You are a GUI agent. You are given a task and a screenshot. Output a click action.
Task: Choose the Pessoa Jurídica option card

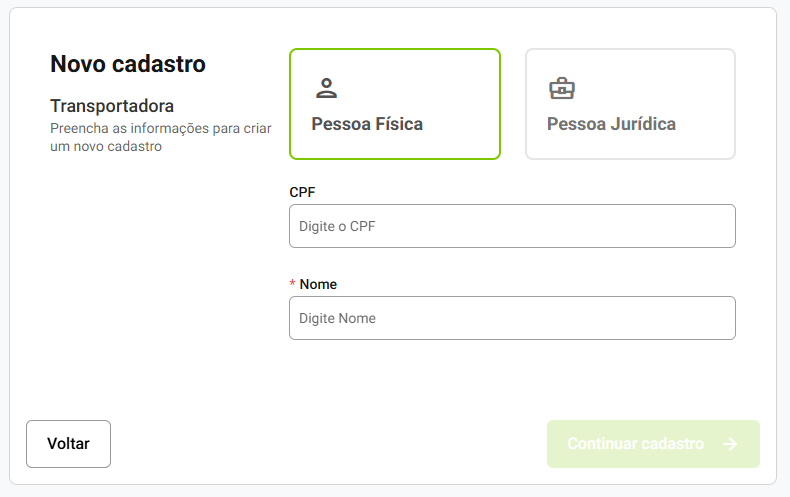pos(630,104)
